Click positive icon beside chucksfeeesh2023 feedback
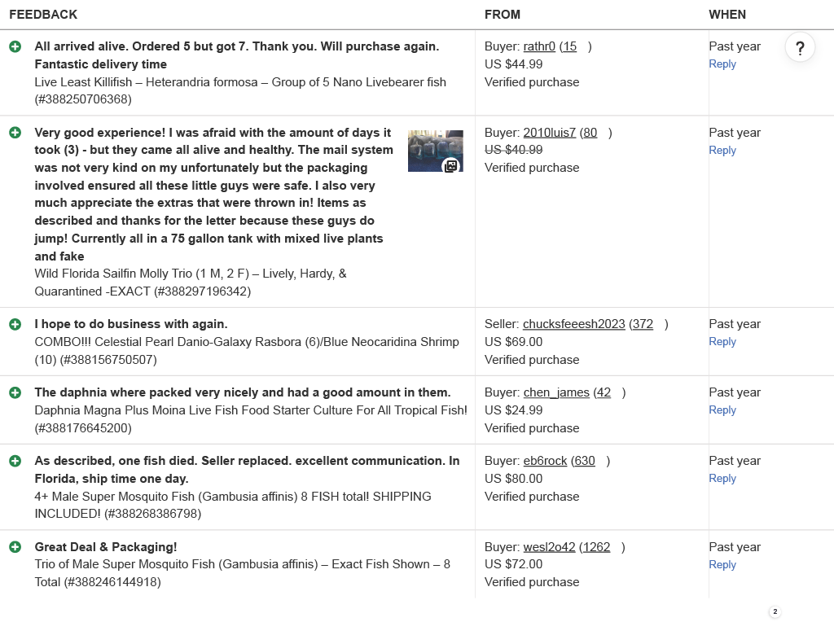Viewport: 834px width, 644px height. click(x=15, y=324)
